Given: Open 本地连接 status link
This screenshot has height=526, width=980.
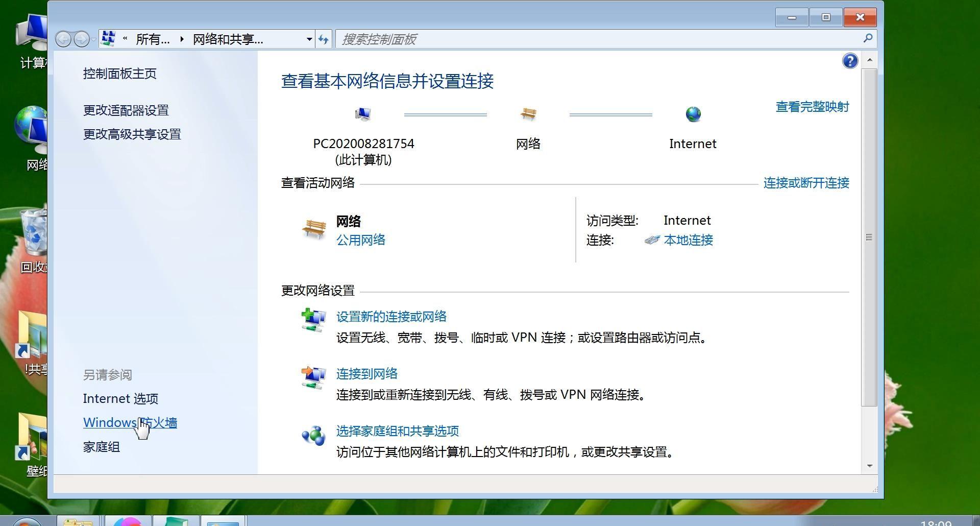Looking at the screenshot, I should click(x=689, y=240).
